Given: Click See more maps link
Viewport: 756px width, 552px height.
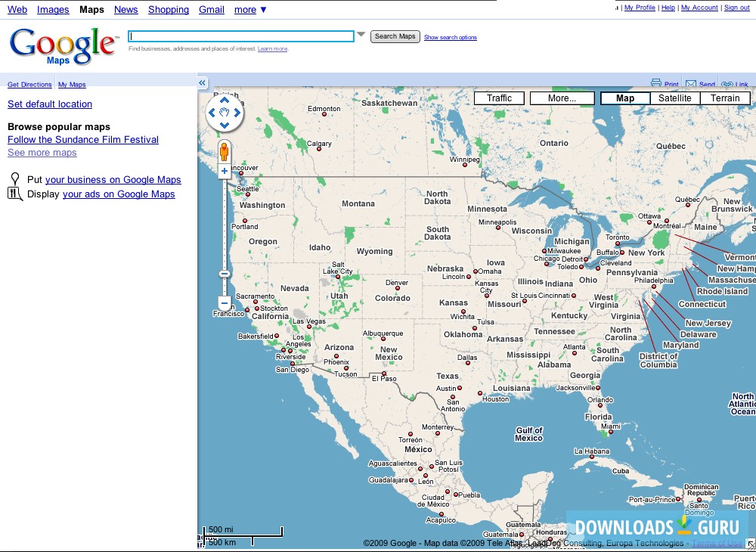Looking at the screenshot, I should (42, 153).
